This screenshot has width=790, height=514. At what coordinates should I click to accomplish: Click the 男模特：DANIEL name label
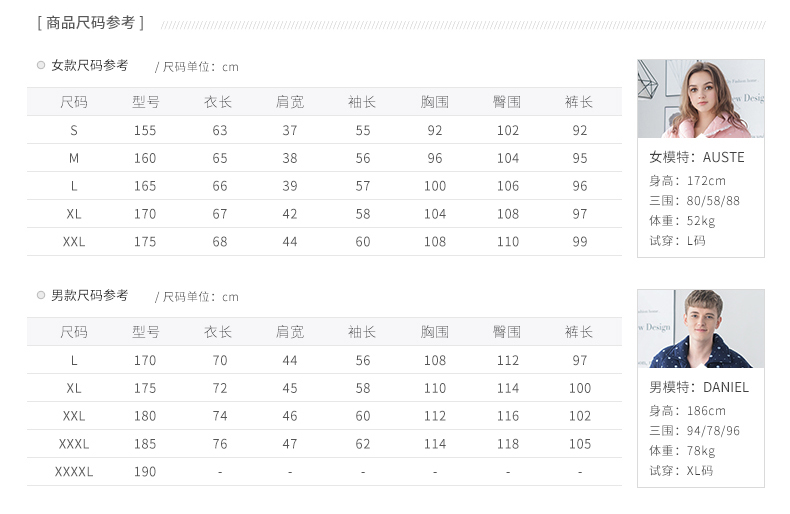click(x=699, y=387)
